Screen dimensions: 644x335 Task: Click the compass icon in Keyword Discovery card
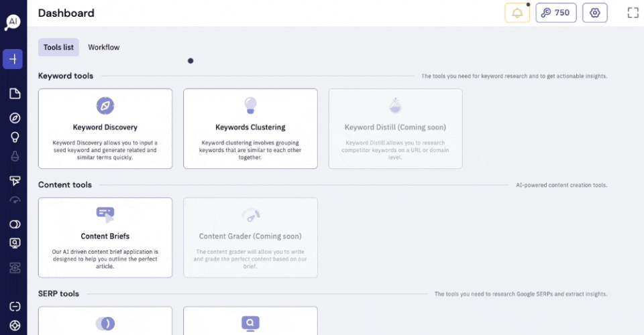[x=105, y=106]
